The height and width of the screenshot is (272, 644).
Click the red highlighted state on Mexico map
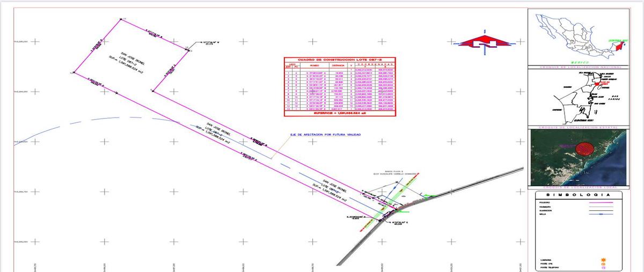[619, 45]
